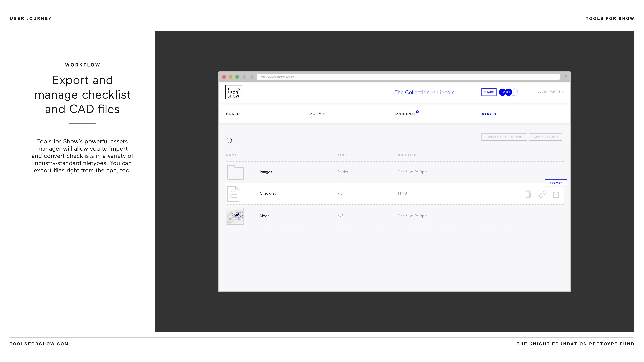Delete the Checklist file with trash icon
This screenshot has height=362, width=644.
pos(528,194)
